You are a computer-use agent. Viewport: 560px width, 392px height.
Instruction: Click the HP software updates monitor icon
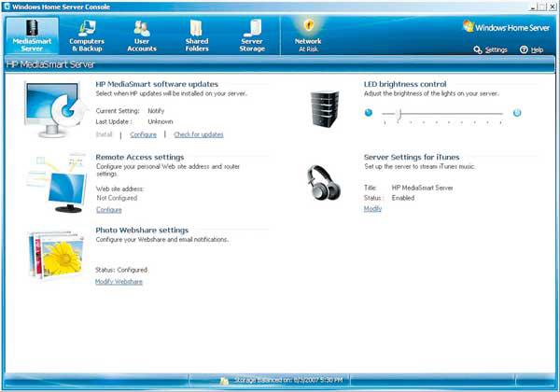pyautogui.click(x=53, y=110)
